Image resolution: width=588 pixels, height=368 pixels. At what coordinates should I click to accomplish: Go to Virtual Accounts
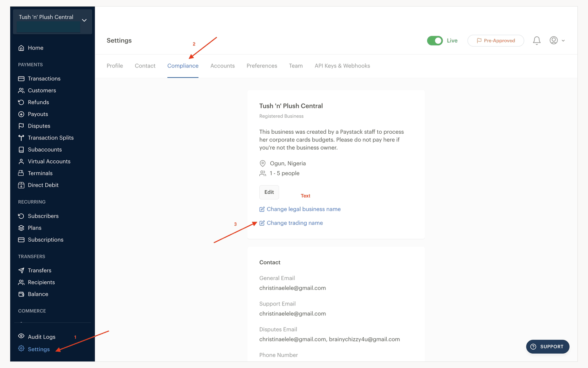coord(49,162)
